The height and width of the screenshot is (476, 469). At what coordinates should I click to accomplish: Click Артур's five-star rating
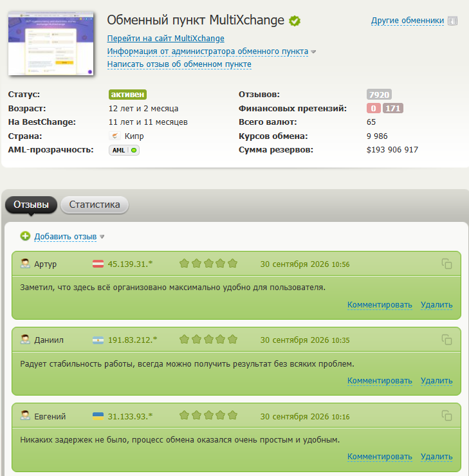coord(208,263)
